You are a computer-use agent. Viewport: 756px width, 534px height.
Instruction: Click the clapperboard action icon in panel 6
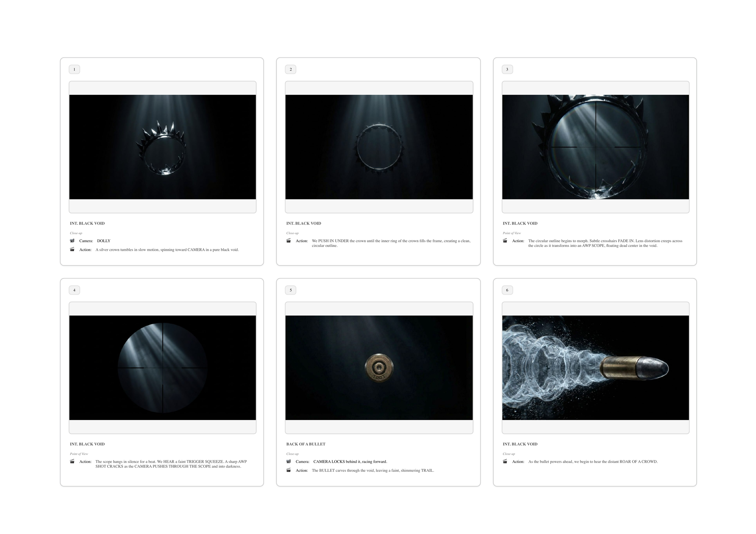click(505, 461)
